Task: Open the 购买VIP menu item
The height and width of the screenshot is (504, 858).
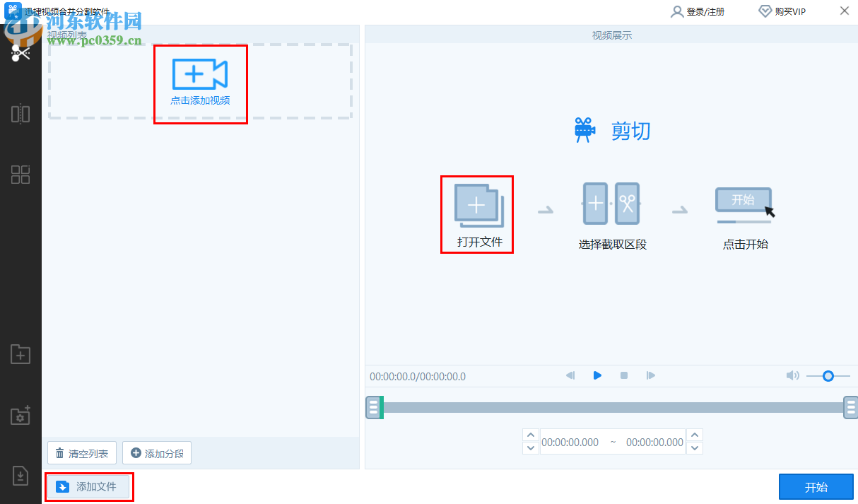Action: coord(782,11)
